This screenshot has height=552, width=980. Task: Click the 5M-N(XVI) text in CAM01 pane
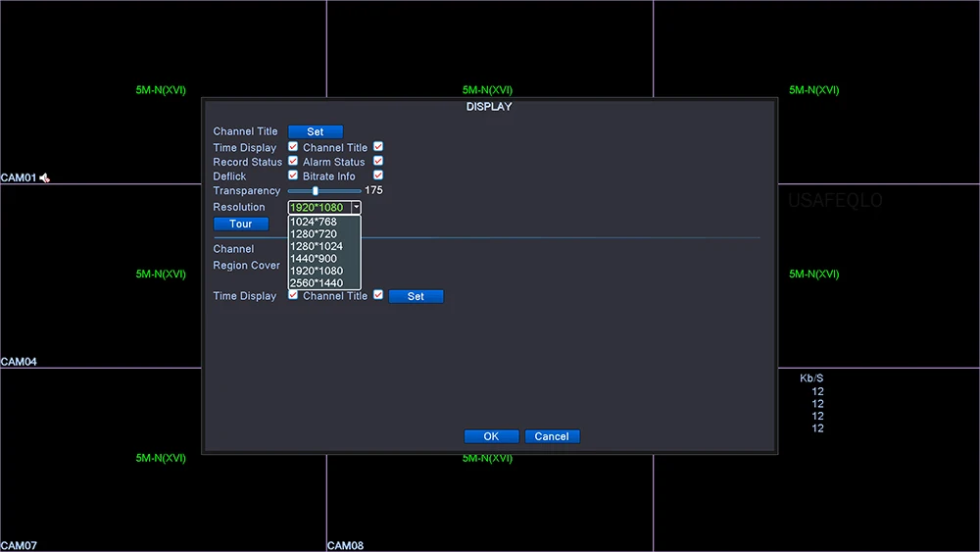coord(161,90)
